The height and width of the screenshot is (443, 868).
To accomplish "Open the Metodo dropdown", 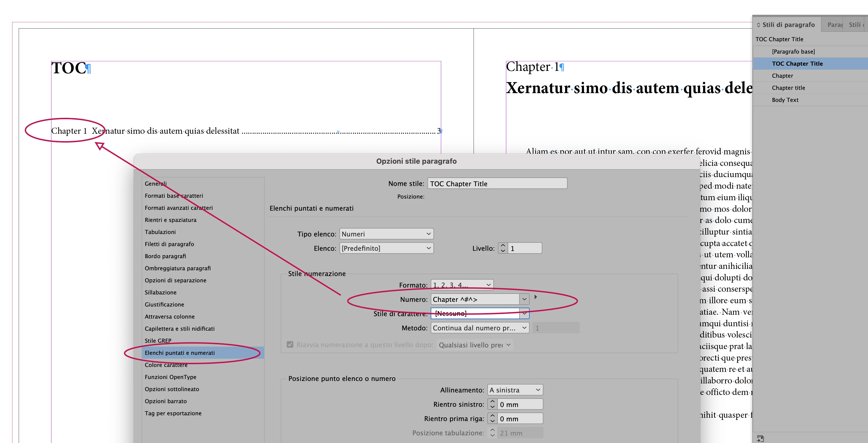I will coord(480,328).
